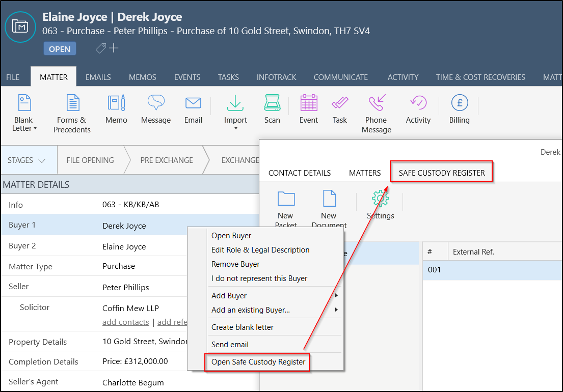Screen dimensions: 563x392
Task: Click the add reference link beside add contacts
Action: pos(172,322)
